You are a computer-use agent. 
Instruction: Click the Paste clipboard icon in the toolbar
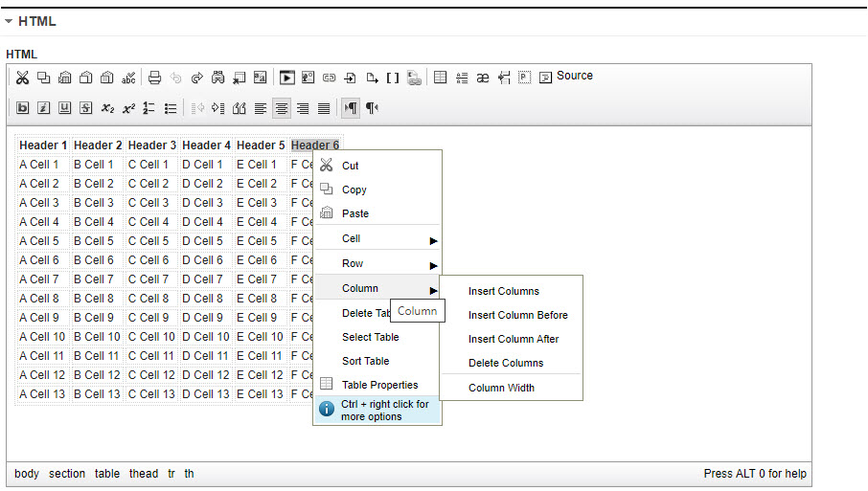(65, 78)
